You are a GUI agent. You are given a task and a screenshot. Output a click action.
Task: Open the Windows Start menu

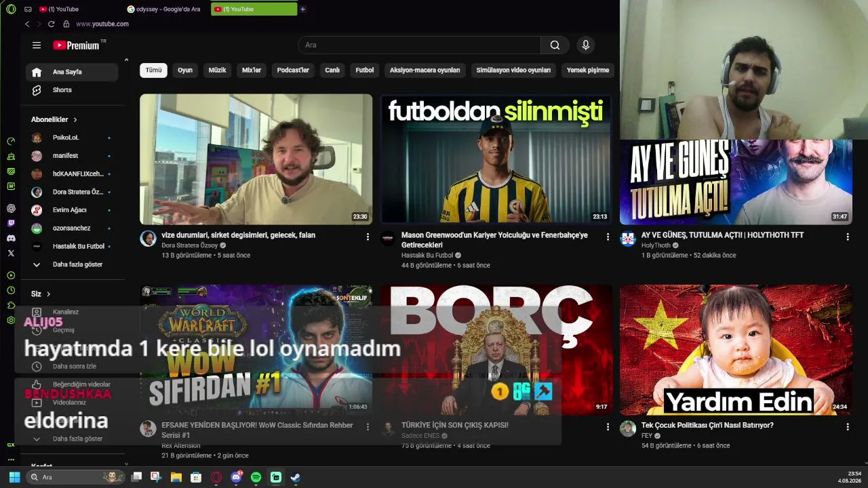pos(14,477)
